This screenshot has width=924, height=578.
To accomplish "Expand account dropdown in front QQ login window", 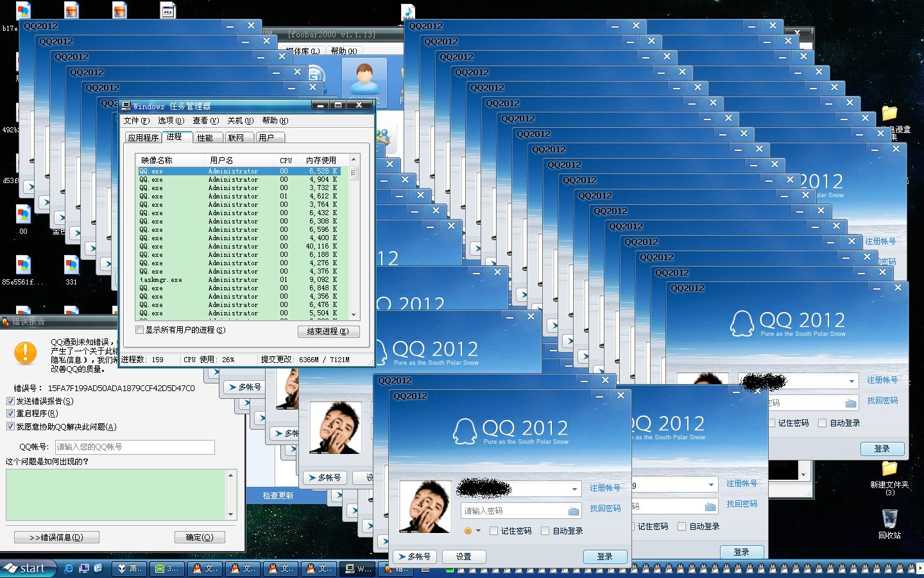I will tap(574, 489).
